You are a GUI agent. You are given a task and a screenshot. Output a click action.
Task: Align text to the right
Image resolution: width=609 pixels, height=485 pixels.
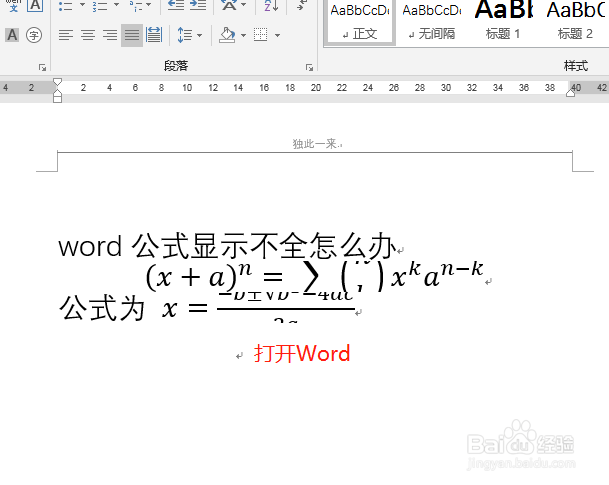click(x=110, y=35)
